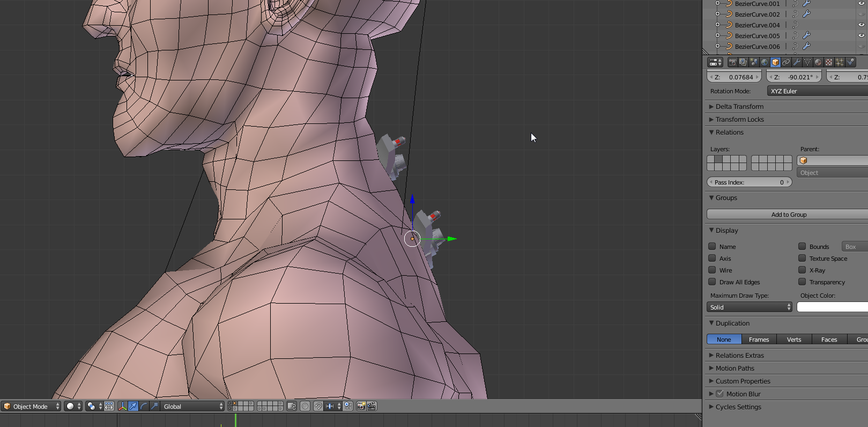Click the white Object Color swatch
Screen dimensions: 868x427
point(833,307)
